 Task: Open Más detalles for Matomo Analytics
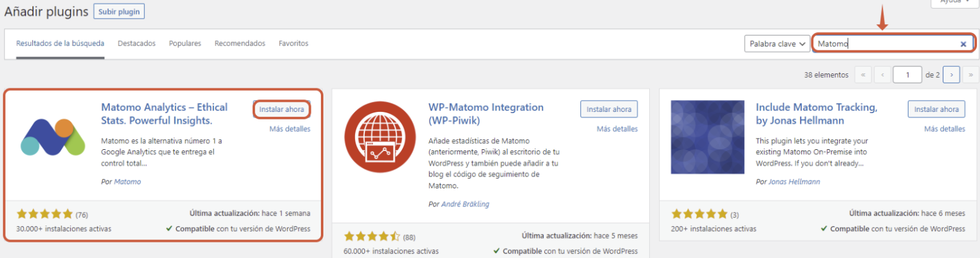290,129
